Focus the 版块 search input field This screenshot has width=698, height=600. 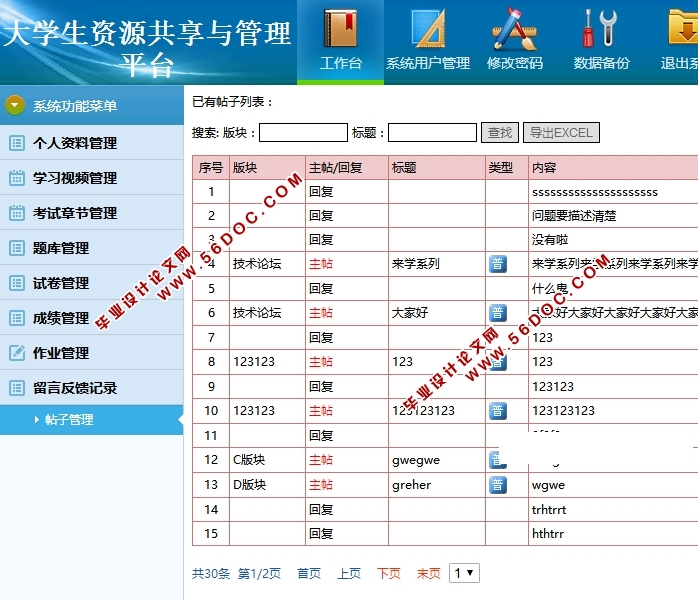303,133
